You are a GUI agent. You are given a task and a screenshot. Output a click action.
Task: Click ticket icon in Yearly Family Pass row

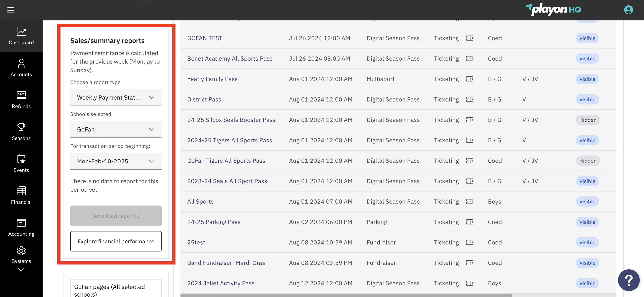click(470, 79)
